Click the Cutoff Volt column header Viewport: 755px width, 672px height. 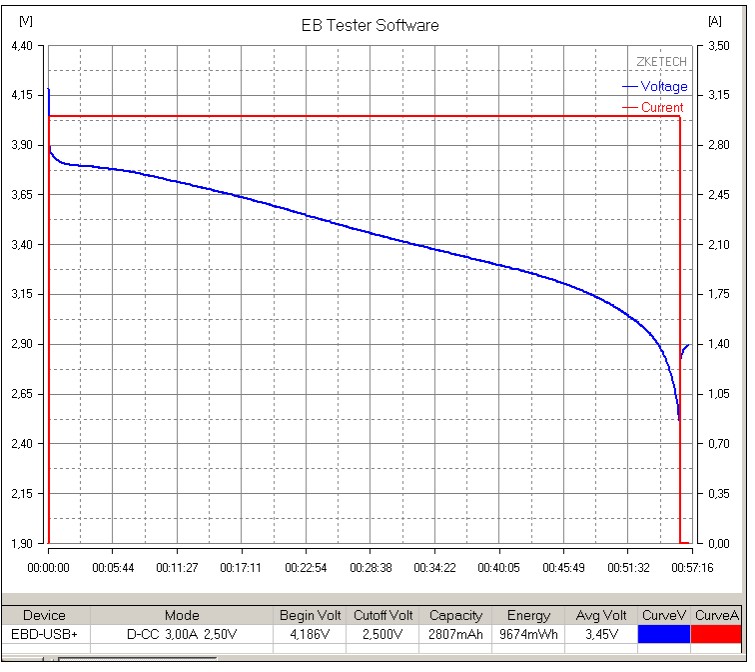pyautogui.click(x=383, y=615)
